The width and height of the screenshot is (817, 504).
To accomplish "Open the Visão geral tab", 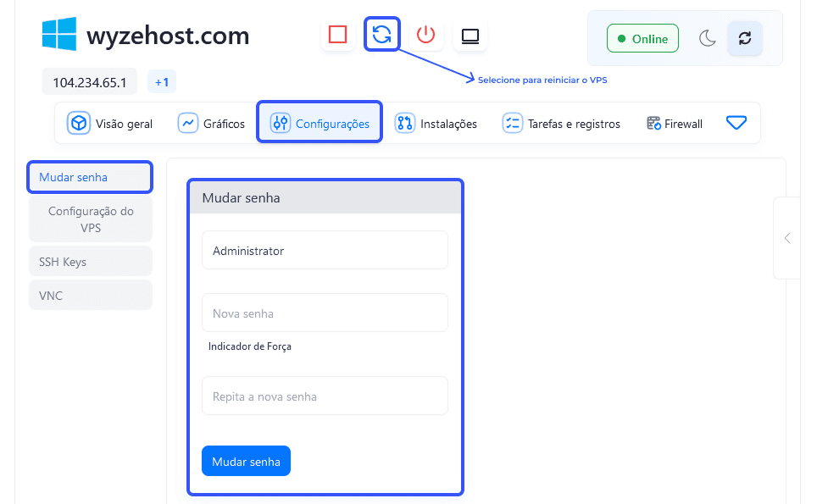I will (109, 124).
